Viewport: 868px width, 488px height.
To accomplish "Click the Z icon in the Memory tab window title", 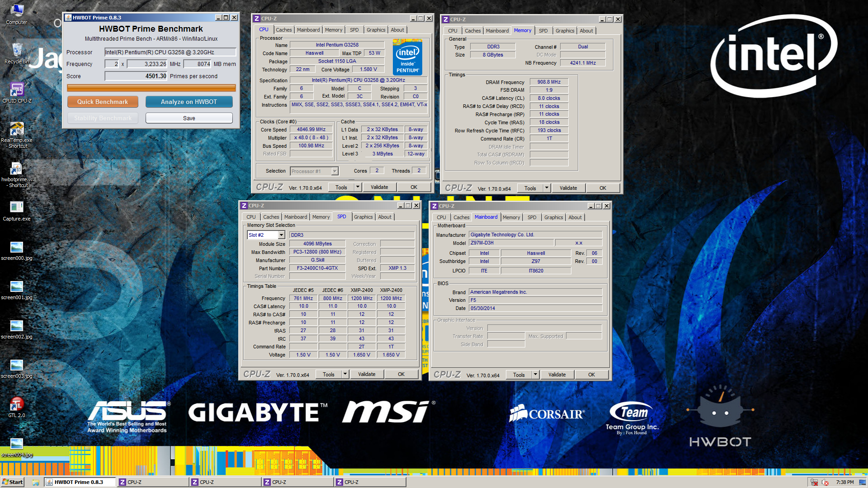I will click(x=446, y=19).
